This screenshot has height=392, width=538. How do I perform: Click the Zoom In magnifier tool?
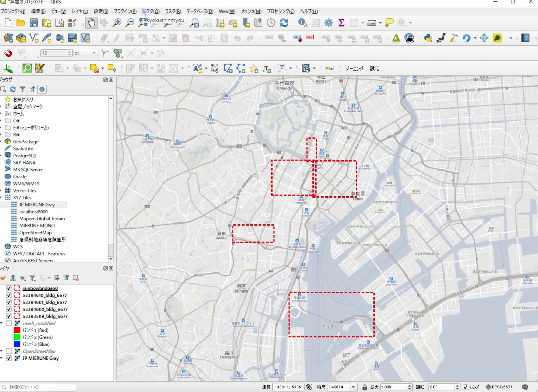(117, 22)
